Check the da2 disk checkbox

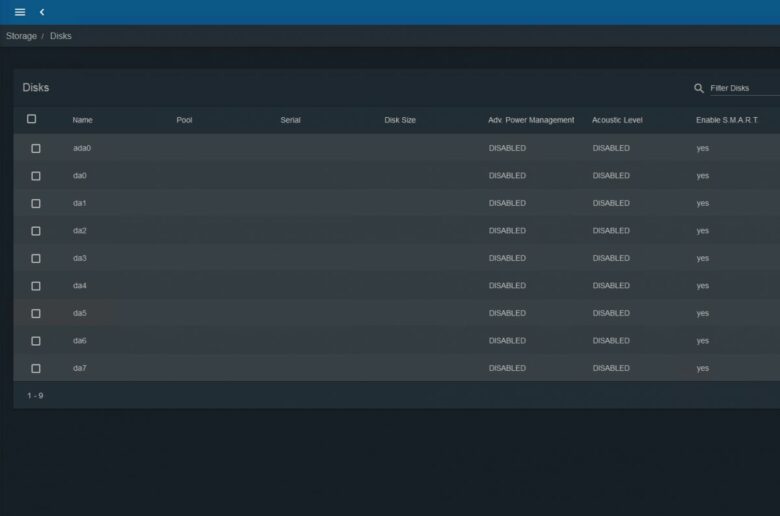pos(36,231)
